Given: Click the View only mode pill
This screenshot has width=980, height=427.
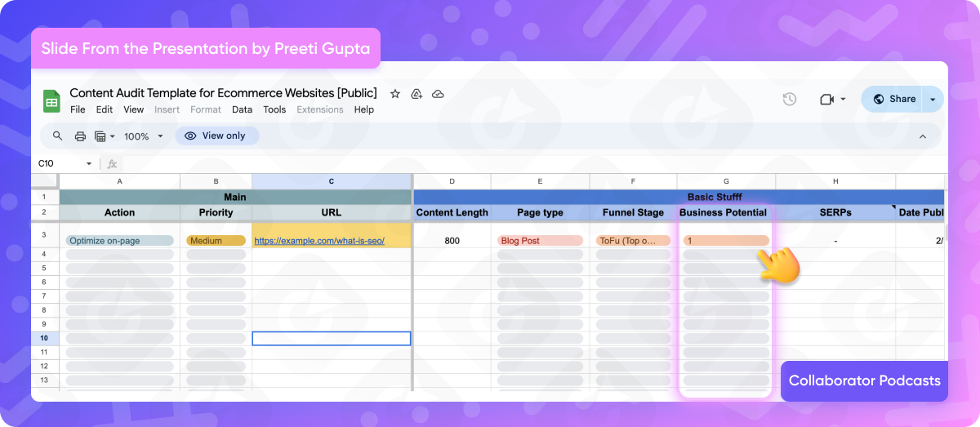Looking at the screenshot, I should pos(216,136).
